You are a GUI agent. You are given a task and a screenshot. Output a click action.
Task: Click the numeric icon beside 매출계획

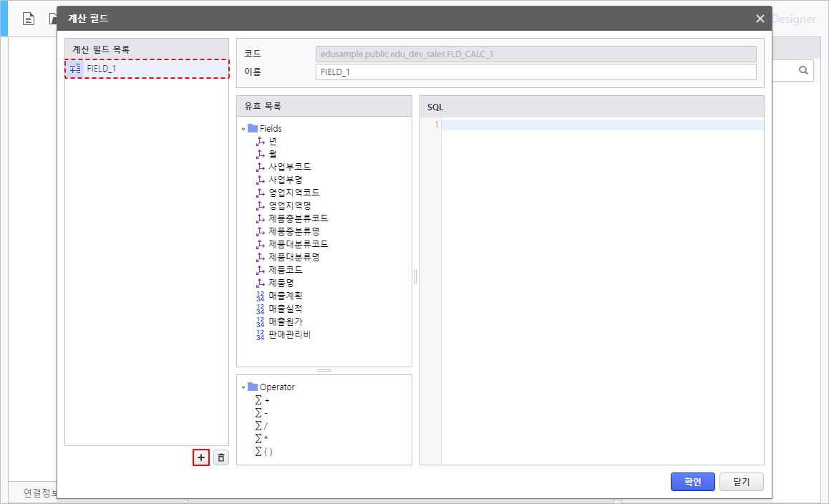pyautogui.click(x=260, y=296)
